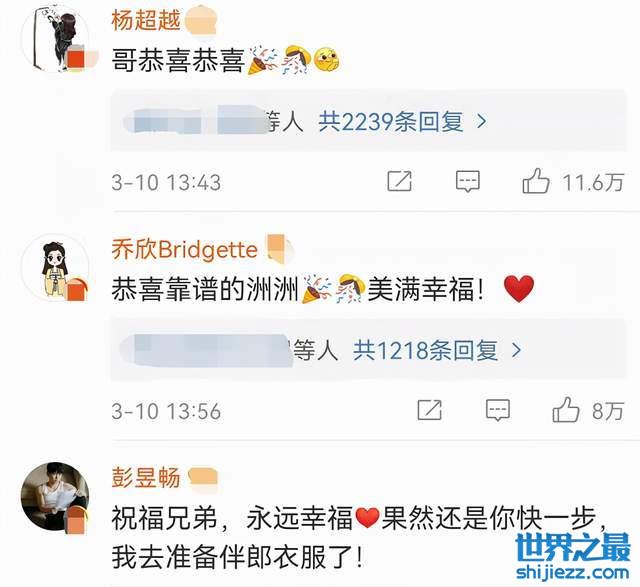Click membership badge next to 杨超越
The image size is (640, 587).
click(x=201, y=21)
